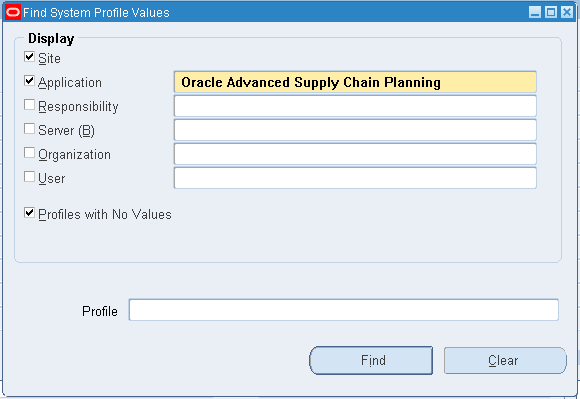Click the Profile label text
The image size is (580, 399).
pyautogui.click(x=100, y=311)
